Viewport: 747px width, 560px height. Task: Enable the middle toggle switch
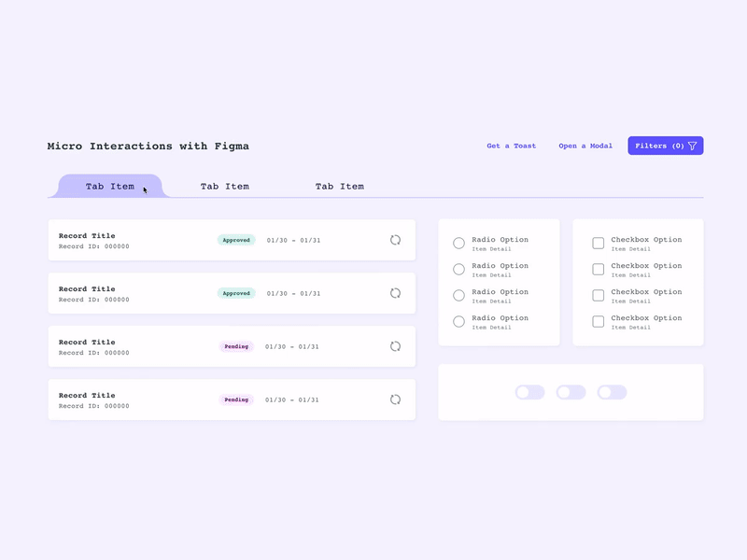[571, 391]
